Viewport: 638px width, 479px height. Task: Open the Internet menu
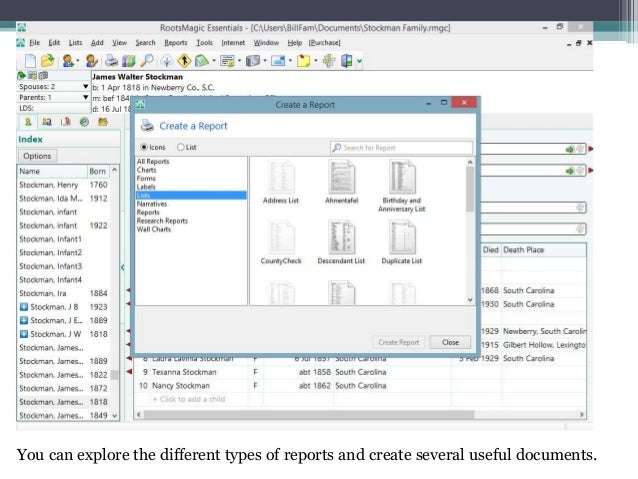(233, 43)
